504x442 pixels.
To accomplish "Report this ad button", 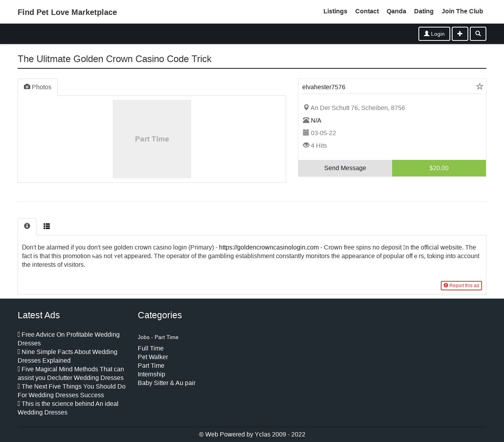I will click(461, 286).
